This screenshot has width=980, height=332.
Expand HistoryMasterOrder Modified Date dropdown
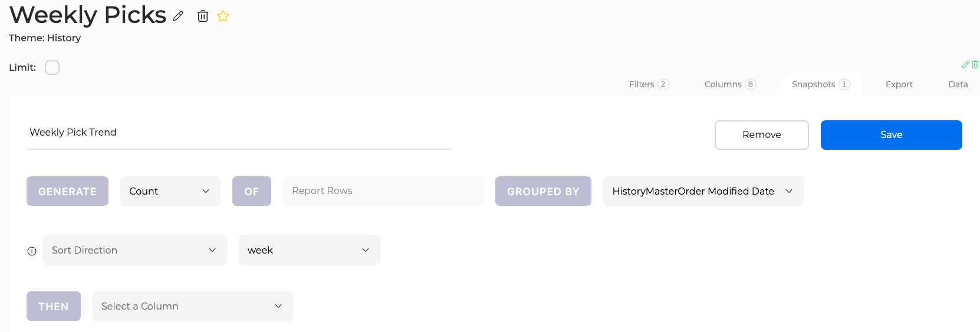click(703, 191)
